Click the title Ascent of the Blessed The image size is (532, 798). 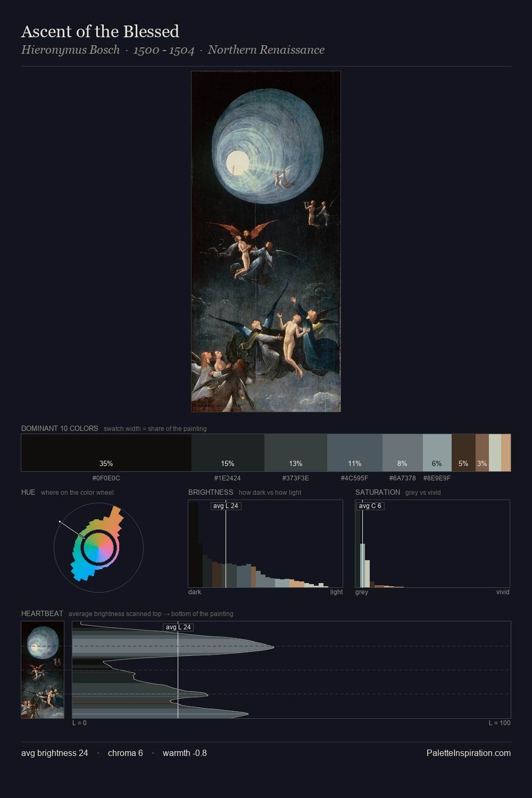pyautogui.click(x=100, y=31)
